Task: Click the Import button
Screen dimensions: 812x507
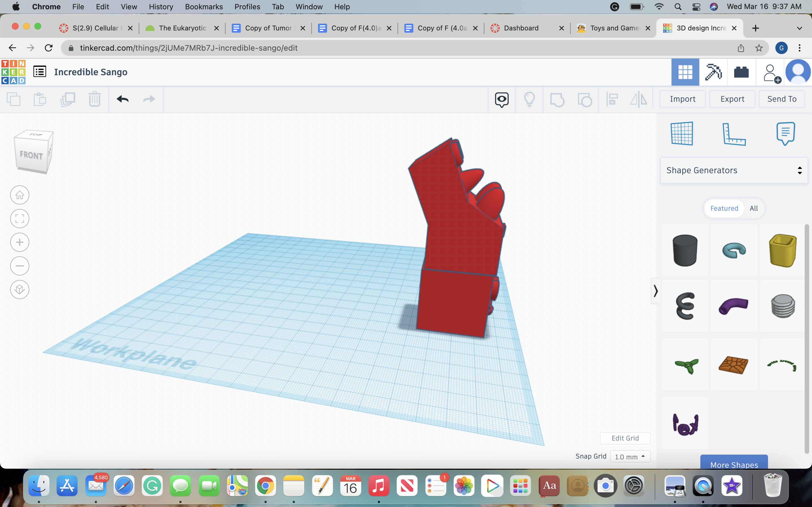Action: [683, 98]
